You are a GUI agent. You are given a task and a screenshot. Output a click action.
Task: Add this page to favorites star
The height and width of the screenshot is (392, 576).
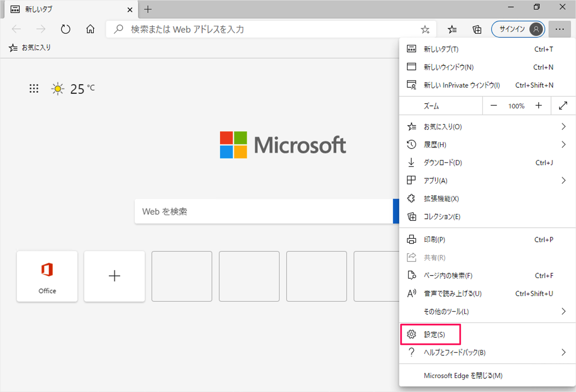click(x=425, y=30)
